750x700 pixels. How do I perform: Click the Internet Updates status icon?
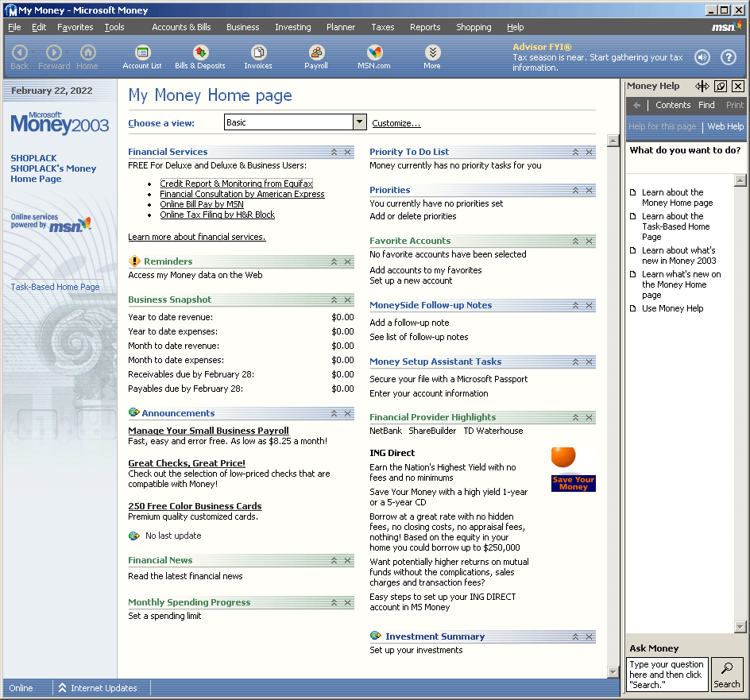(x=62, y=687)
